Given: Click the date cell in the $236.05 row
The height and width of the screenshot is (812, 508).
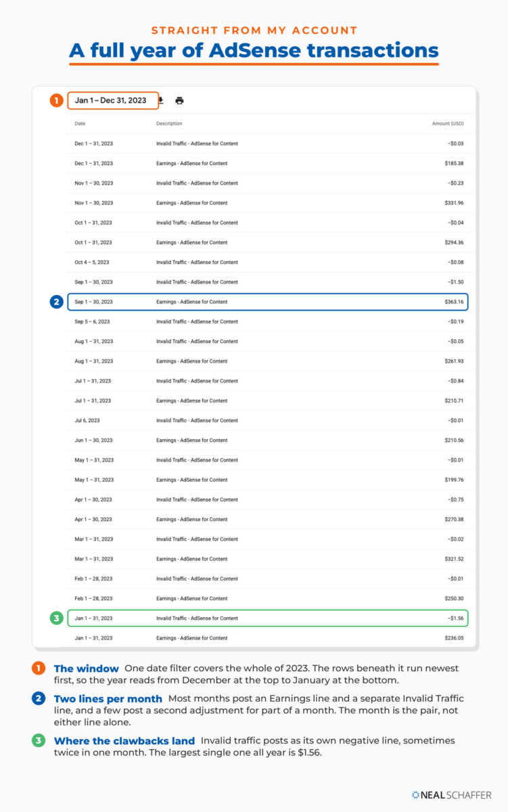Looking at the screenshot, I should point(93,637).
